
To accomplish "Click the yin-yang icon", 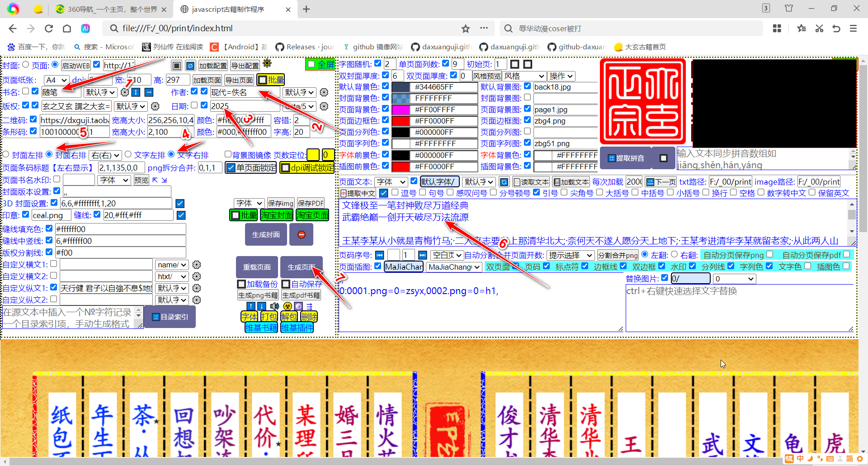I will coord(298,306).
